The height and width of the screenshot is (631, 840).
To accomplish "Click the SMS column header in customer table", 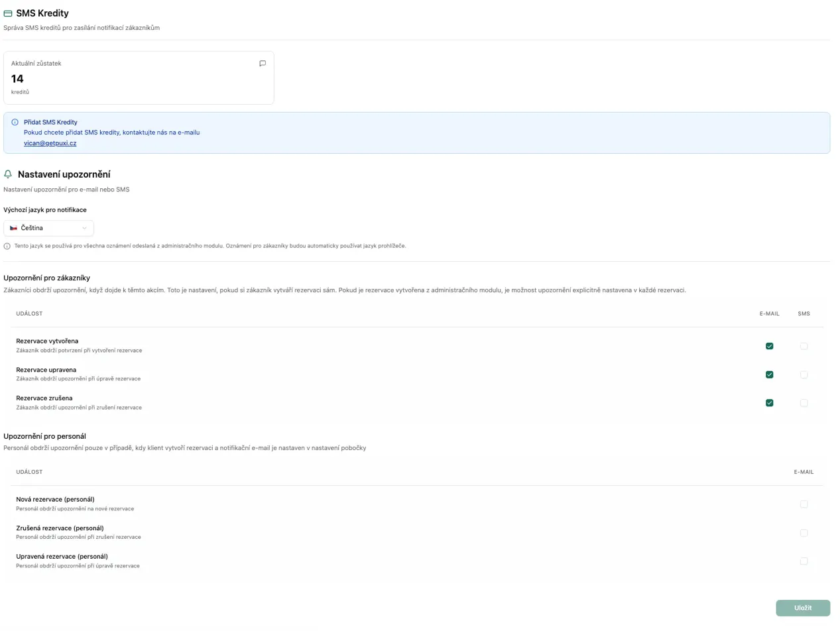I will [x=804, y=314].
